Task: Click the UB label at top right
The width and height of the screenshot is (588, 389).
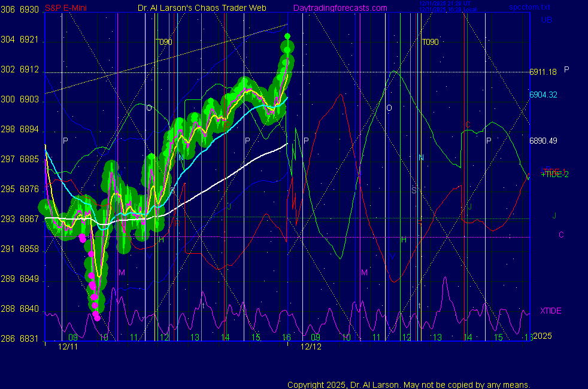Action: [x=546, y=20]
